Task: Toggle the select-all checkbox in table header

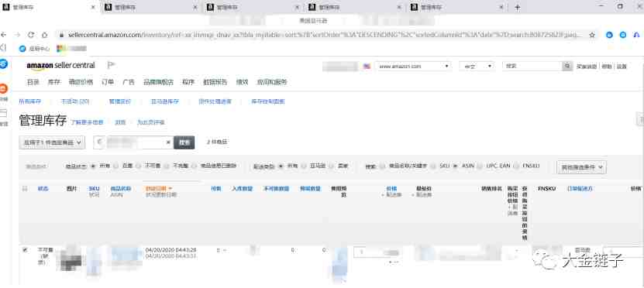Action: click(25, 189)
